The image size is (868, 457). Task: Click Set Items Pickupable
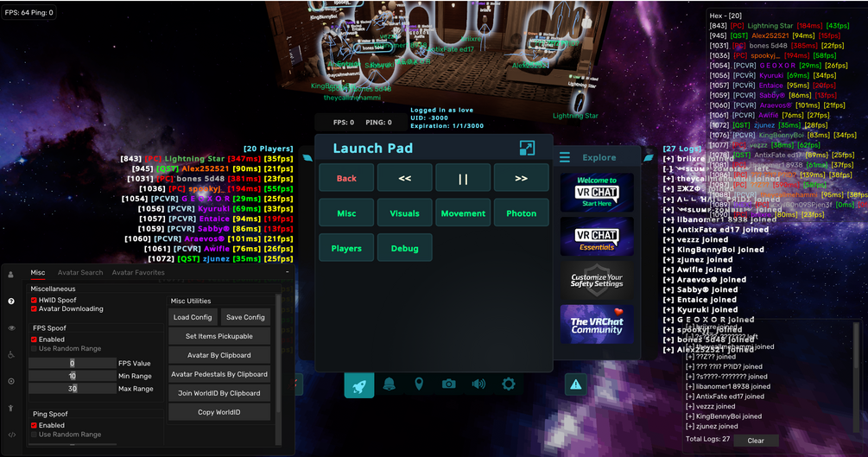point(219,336)
